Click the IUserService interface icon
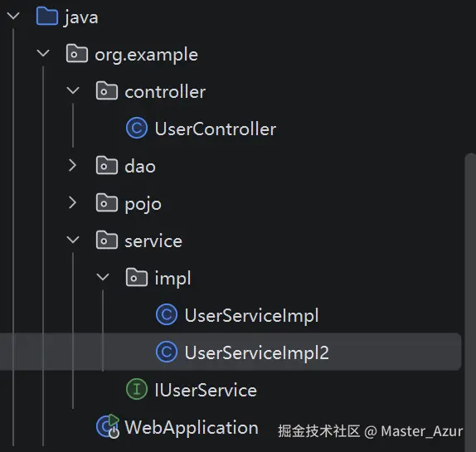476x452 pixels. [x=137, y=389]
